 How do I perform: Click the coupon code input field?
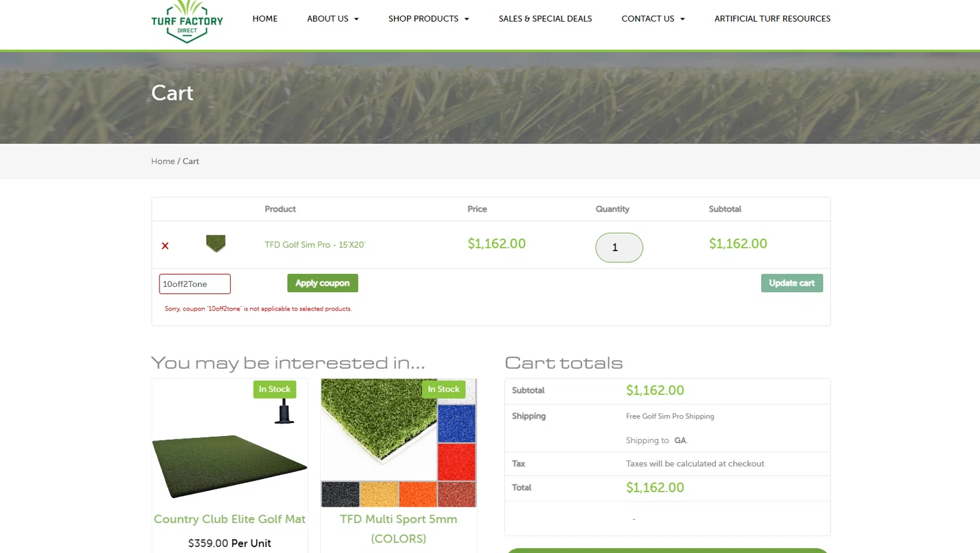click(195, 284)
